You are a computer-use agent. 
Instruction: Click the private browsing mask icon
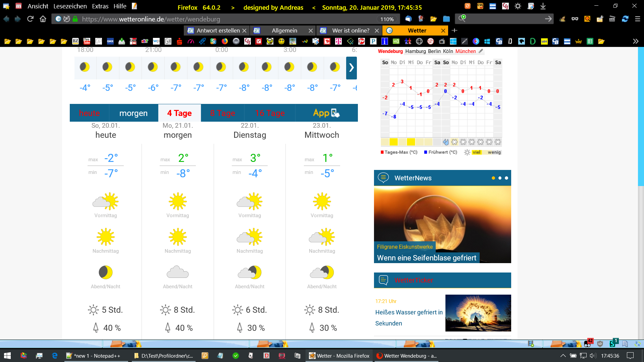tap(575, 19)
